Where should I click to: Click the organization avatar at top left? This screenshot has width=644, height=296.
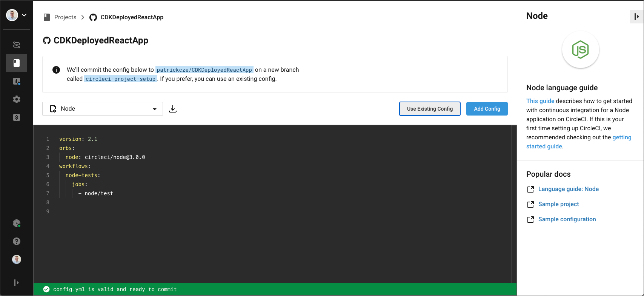pos(12,15)
